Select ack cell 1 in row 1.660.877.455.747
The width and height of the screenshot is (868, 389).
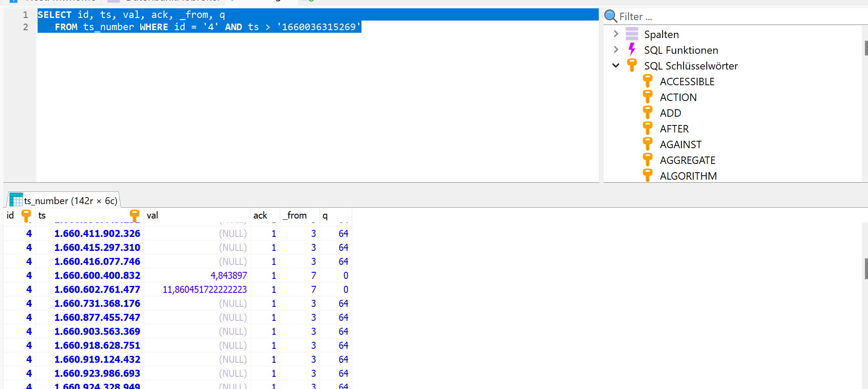pos(265,317)
